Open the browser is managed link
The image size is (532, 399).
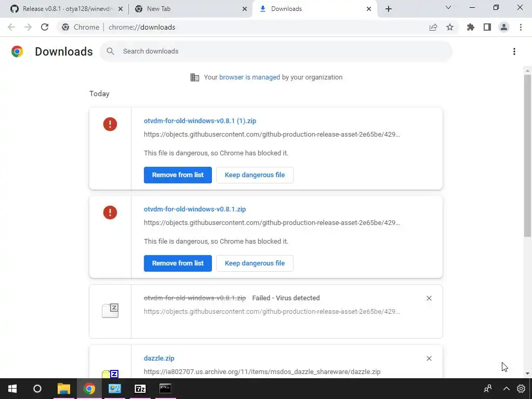tap(249, 77)
